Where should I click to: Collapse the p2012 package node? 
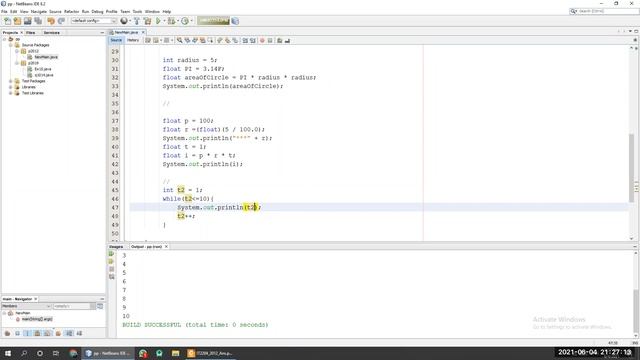[x=17, y=51]
